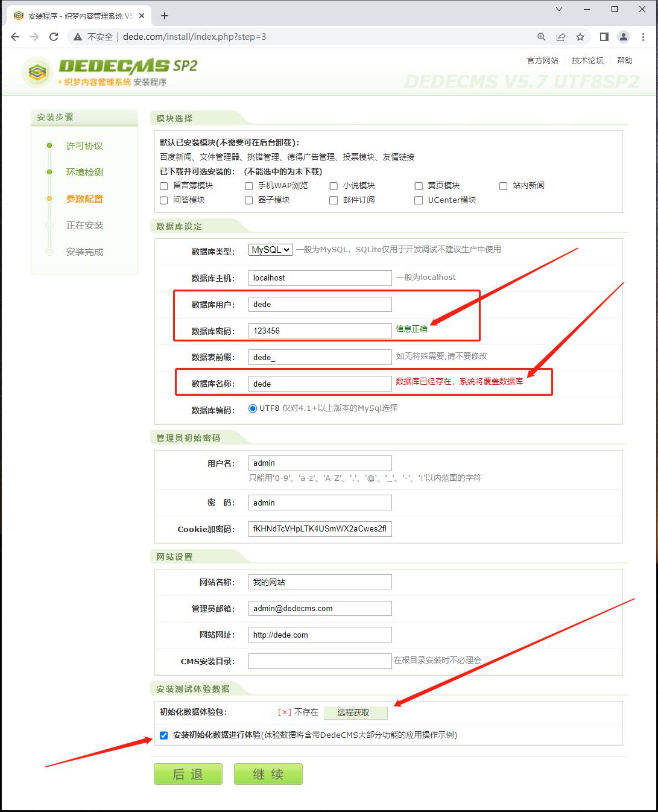Close the 安装程序 browser tab
This screenshot has width=658, height=812.
pyautogui.click(x=143, y=16)
